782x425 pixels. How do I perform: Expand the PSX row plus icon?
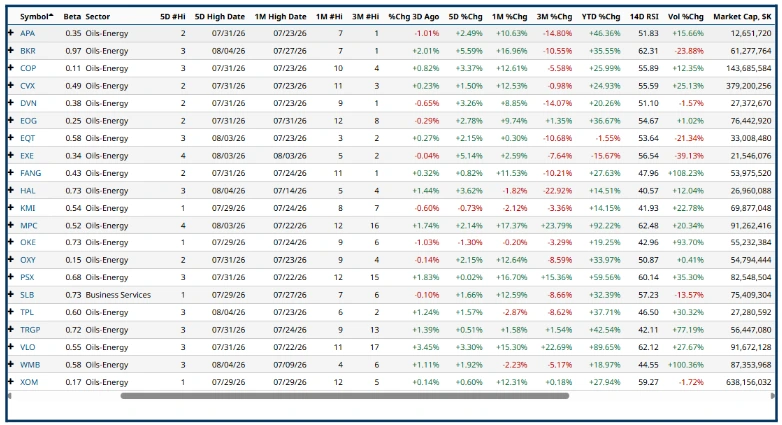[x=10, y=277]
